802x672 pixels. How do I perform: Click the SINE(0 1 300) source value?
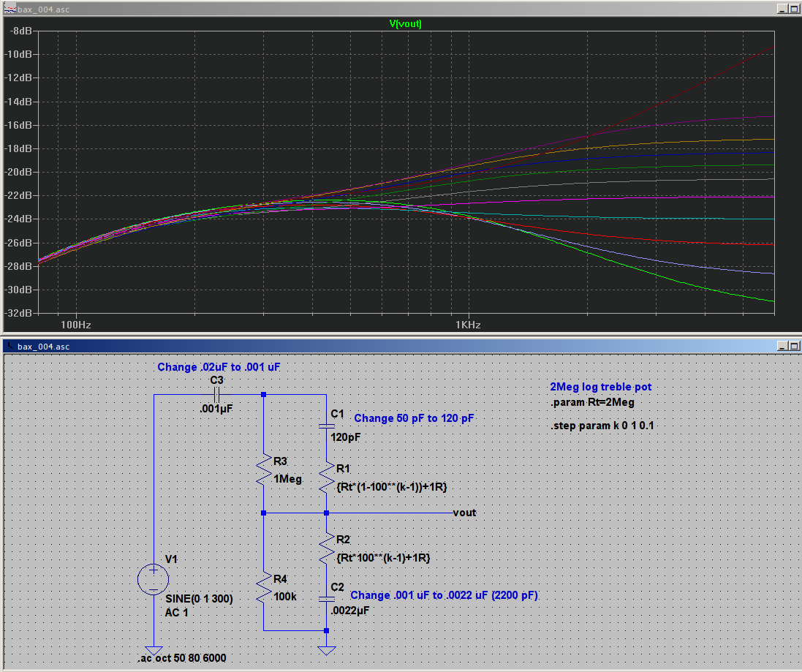pos(199,599)
